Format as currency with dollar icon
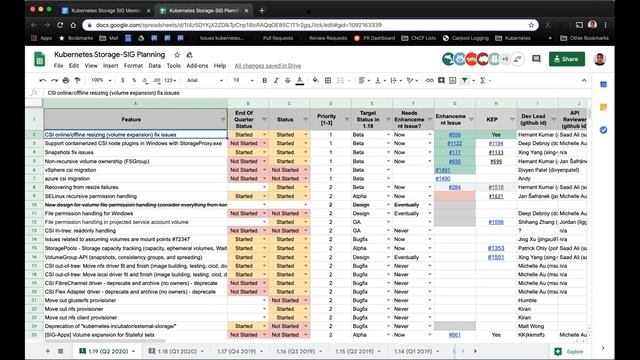The width and height of the screenshot is (640, 360). click(122, 80)
